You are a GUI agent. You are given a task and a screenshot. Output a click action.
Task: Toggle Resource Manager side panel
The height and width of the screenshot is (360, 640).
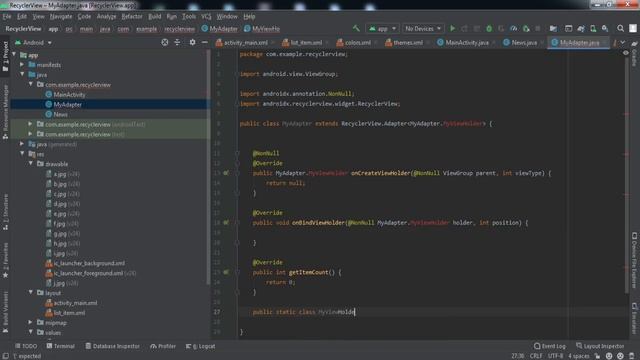(x=5, y=111)
